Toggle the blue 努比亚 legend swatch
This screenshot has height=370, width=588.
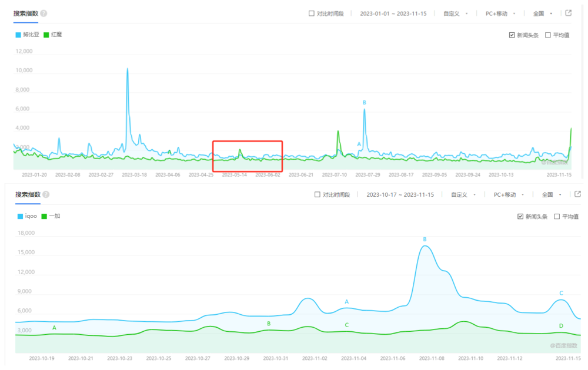[x=18, y=35]
